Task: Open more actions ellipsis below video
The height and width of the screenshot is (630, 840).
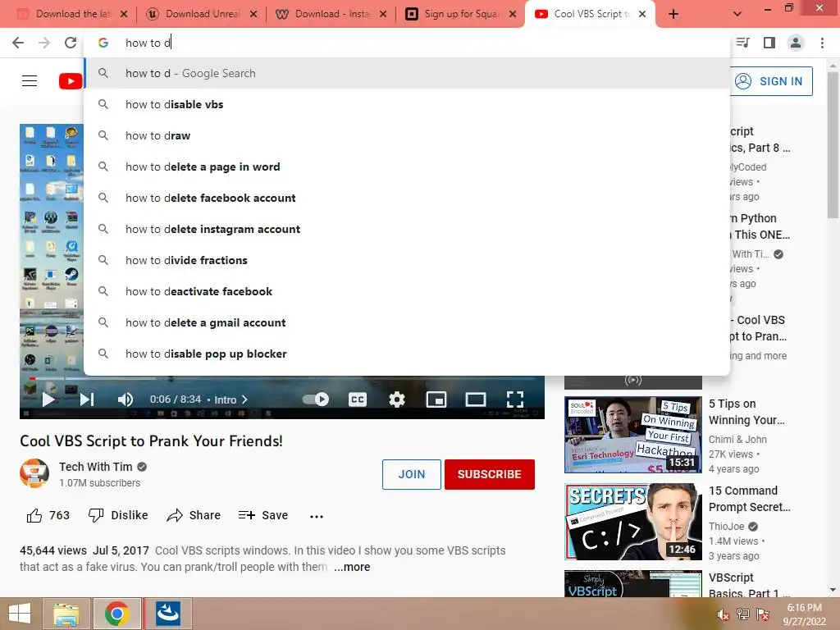Action: click(317, 517)
